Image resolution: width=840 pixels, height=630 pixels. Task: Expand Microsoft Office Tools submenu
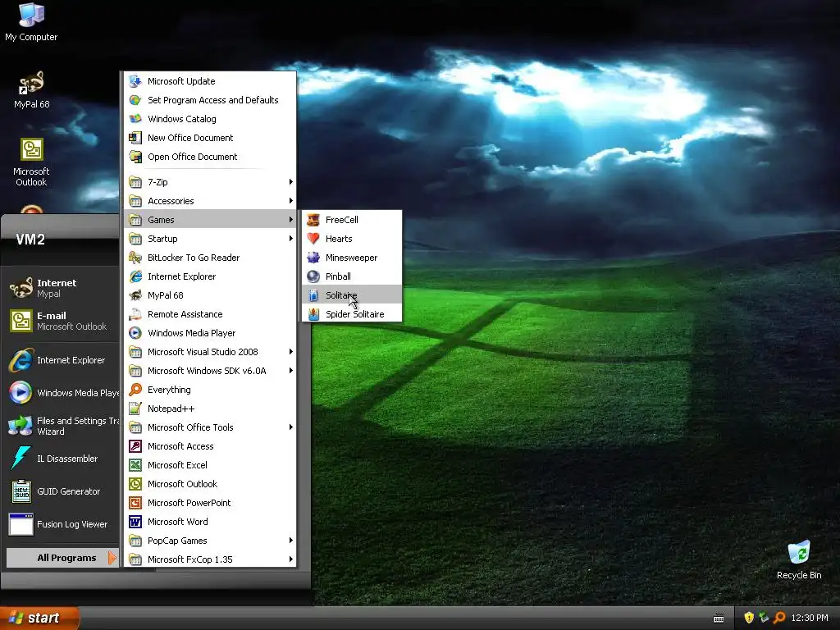(210, 427)
